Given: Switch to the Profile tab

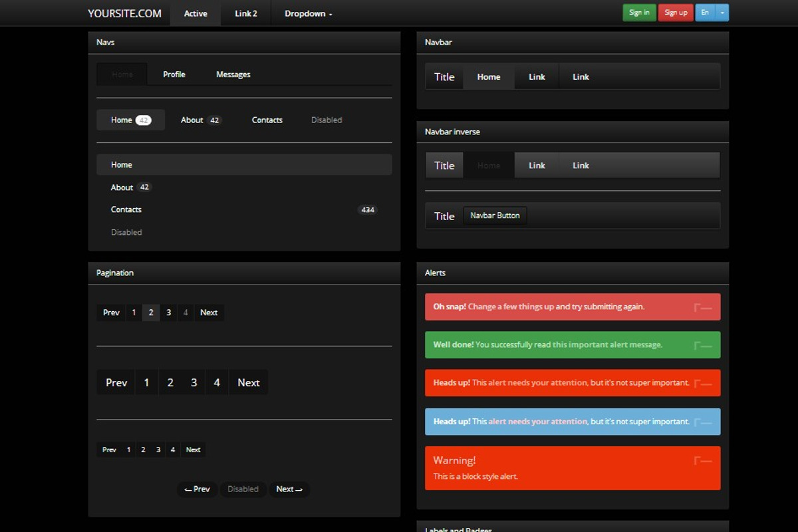Looking at the screenshot, I should tap(174, 74).
